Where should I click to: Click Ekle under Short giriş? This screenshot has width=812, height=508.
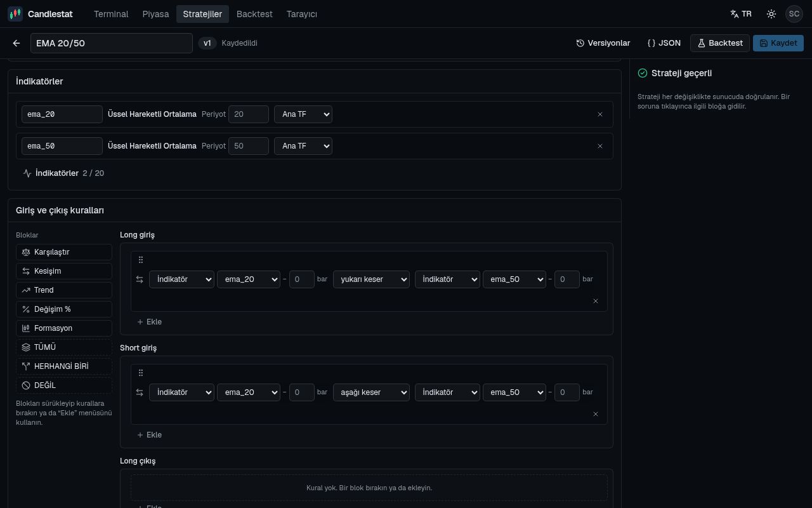[150, 435]
